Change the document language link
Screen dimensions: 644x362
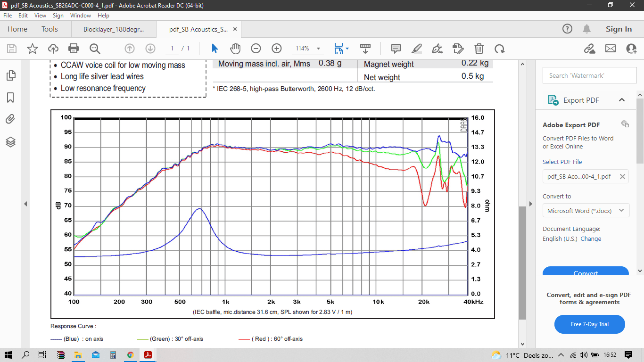click(591, 239)
